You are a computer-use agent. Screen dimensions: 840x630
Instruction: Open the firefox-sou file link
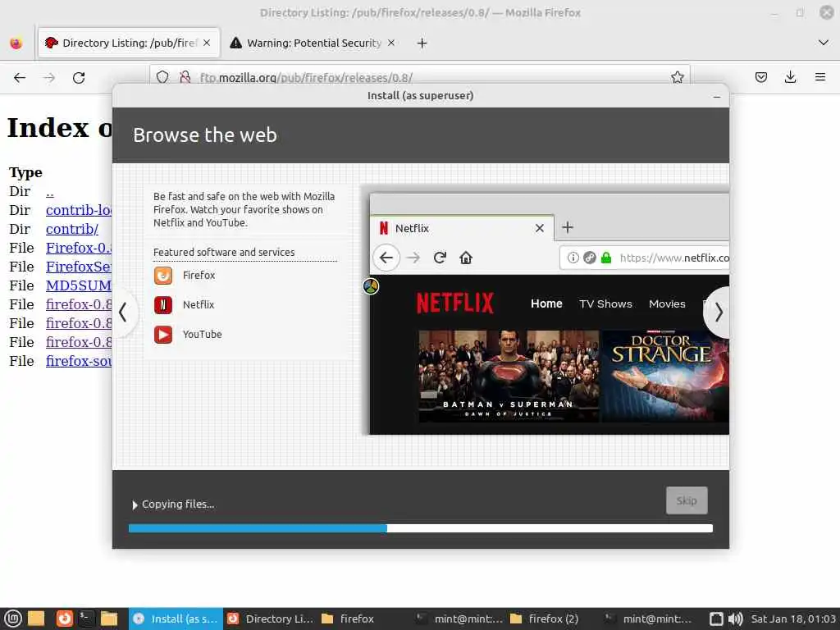tap(79, 361)
